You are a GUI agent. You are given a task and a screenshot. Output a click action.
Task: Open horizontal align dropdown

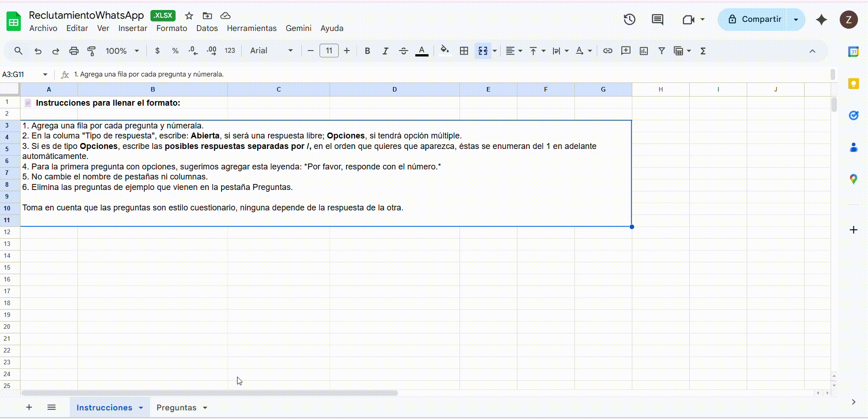[x=514, y=51]
